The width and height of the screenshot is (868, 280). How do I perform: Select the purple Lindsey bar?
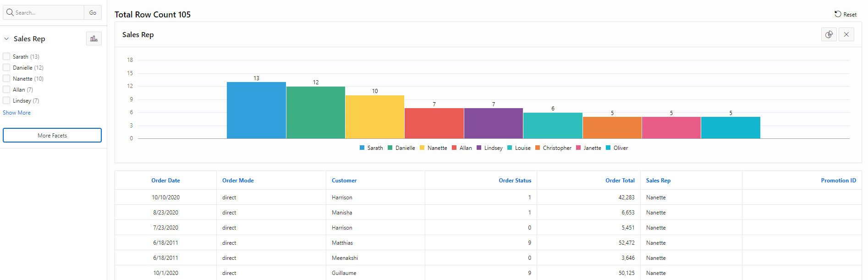pyautogui.click(x=494, y=123)
